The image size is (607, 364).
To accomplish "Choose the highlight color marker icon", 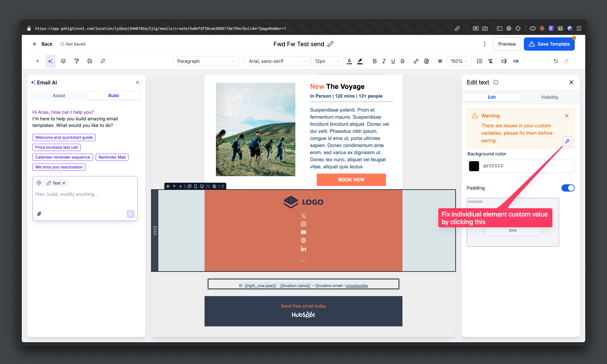I will tap(360, 61).
